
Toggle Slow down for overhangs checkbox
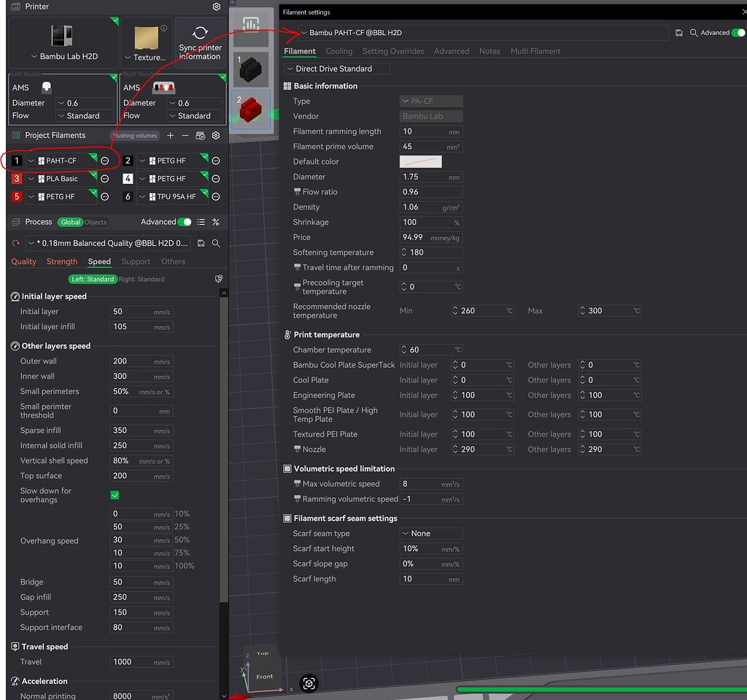(x=115, y=495)
